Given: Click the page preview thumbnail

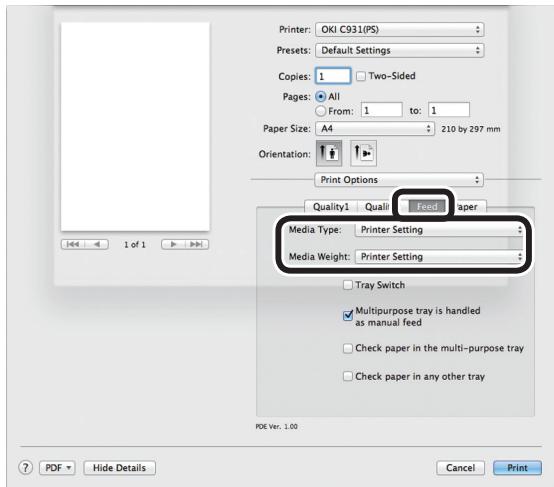Looking at the screenshot, I should pos(135,127).
